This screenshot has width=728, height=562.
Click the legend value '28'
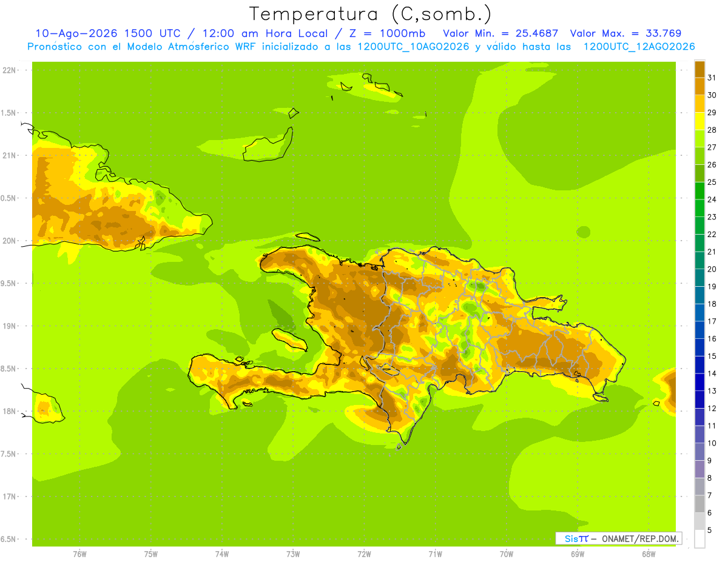(712, 130)
